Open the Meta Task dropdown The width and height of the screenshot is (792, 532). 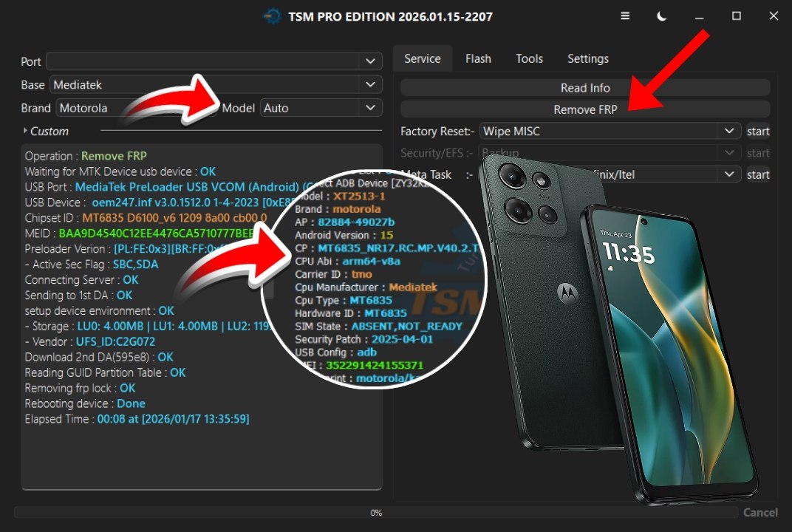(610, 174)
